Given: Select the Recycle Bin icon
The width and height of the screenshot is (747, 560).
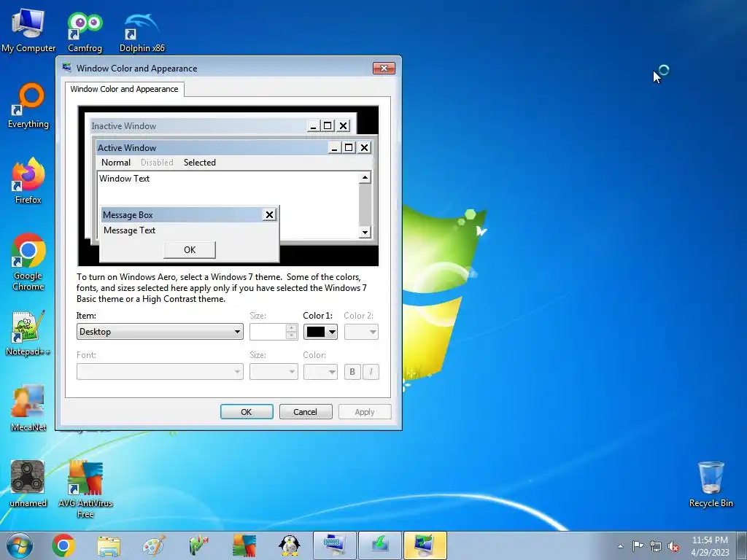Looking at the screenshot, I should click(x=711, y=484).
